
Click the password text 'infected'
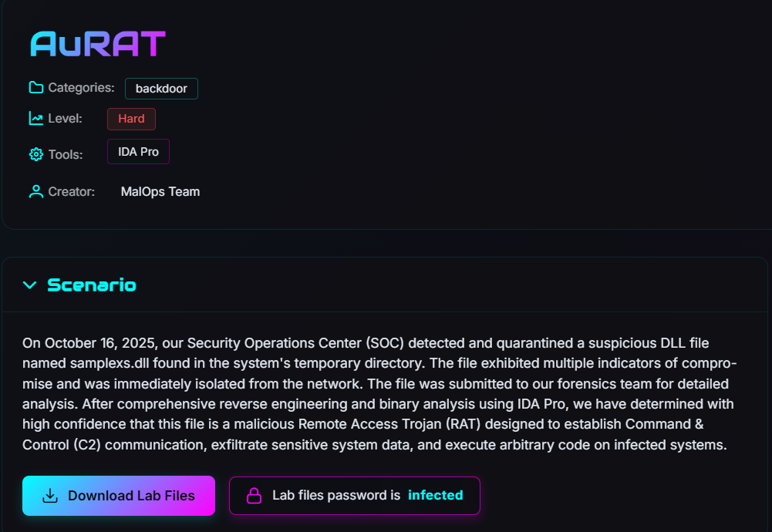point(435,495)
